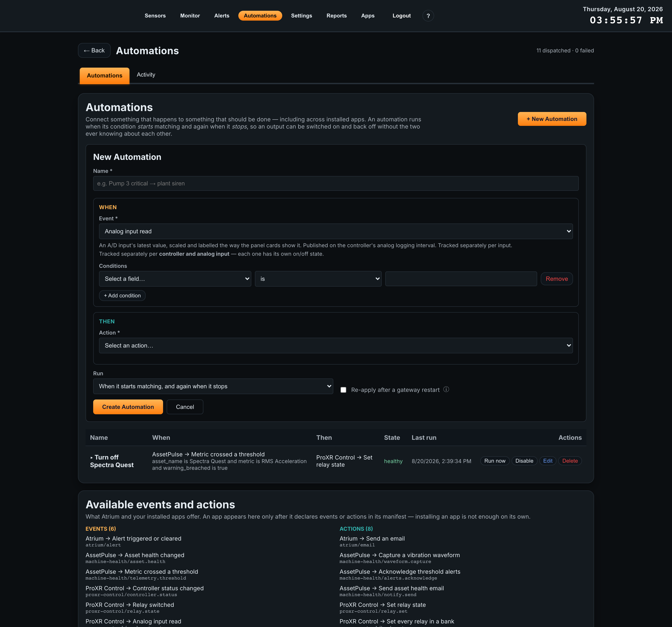Focus the condition value input field
This screenshot has width=672, height=627.
[461, 279]
